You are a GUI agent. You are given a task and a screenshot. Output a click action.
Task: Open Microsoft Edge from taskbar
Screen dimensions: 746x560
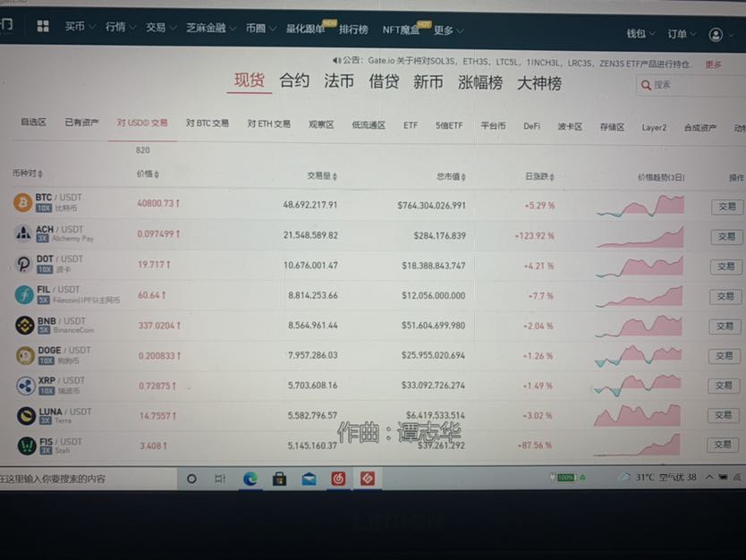250,479
